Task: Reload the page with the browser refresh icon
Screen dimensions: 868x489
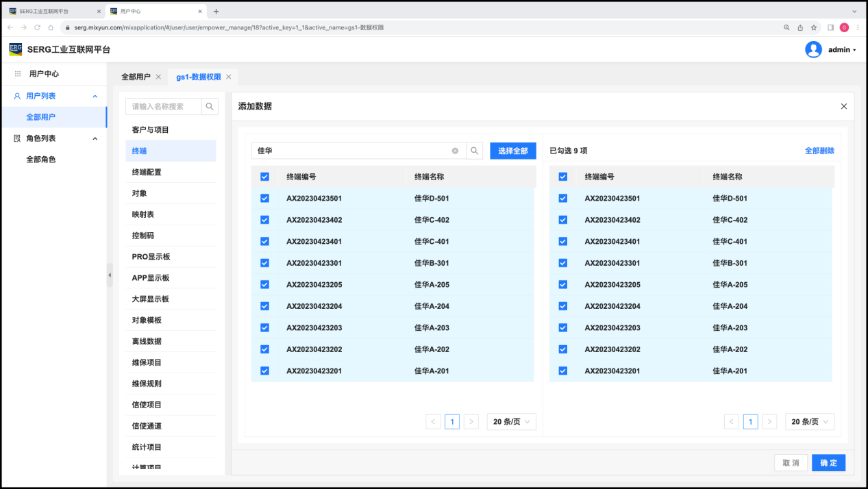Action: point(37,27)
